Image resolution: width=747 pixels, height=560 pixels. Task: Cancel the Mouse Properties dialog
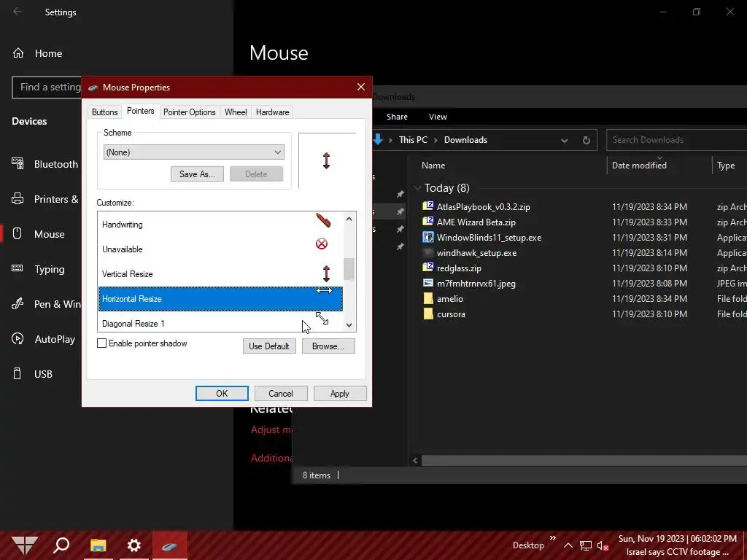point(281,393)
